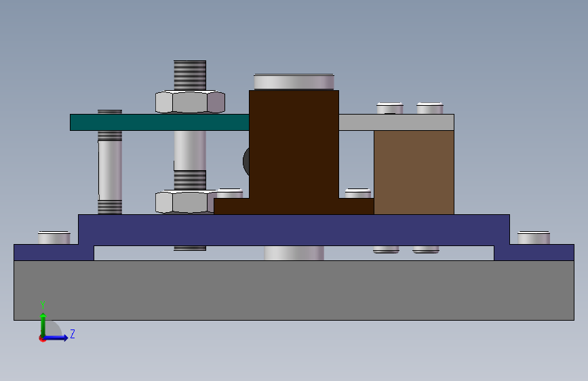Select the left screw head on grey plate
Image resolution: width=588 pixels, height=381 pixels.
(390, 108)
